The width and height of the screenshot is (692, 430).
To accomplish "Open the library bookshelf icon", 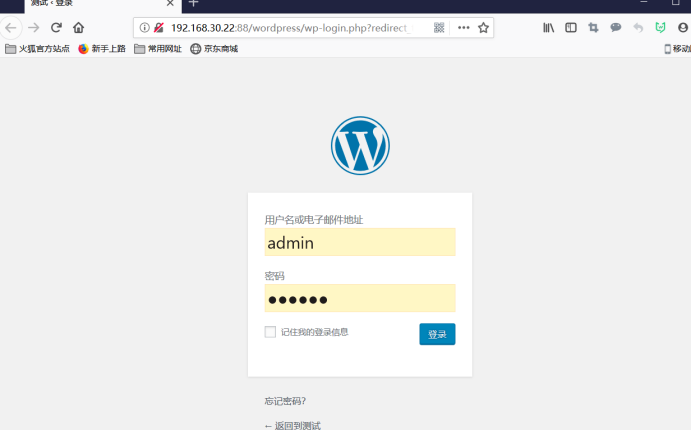I will point(549,28).
